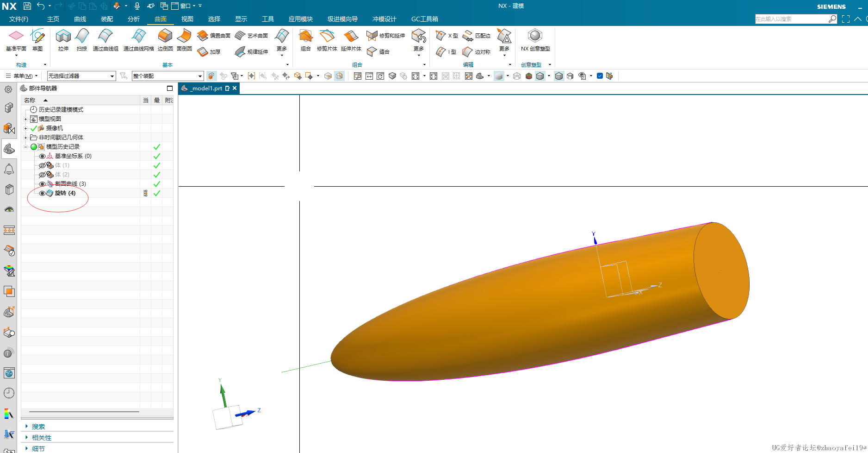
Task: Click the save icon in title bar
Action: coord(27,6)
